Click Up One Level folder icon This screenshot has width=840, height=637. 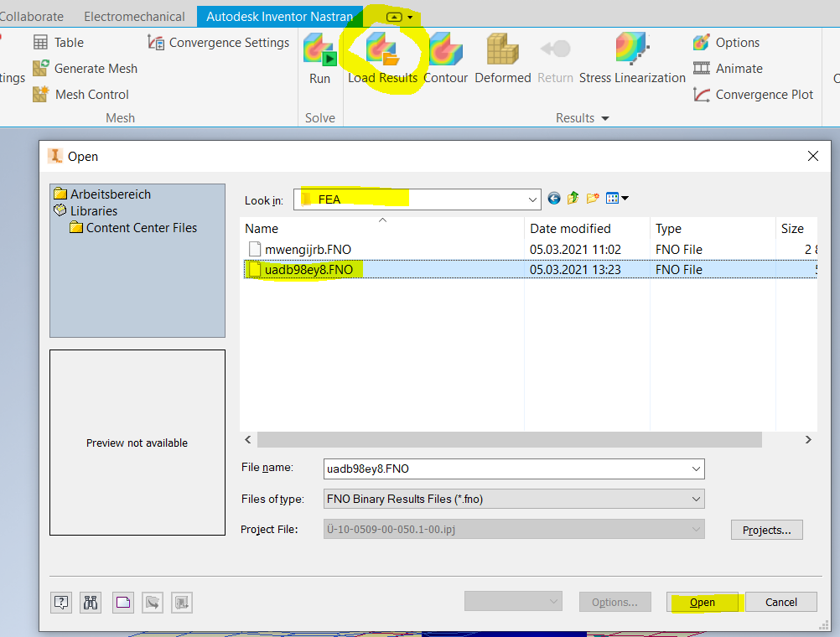coord(573,198)
